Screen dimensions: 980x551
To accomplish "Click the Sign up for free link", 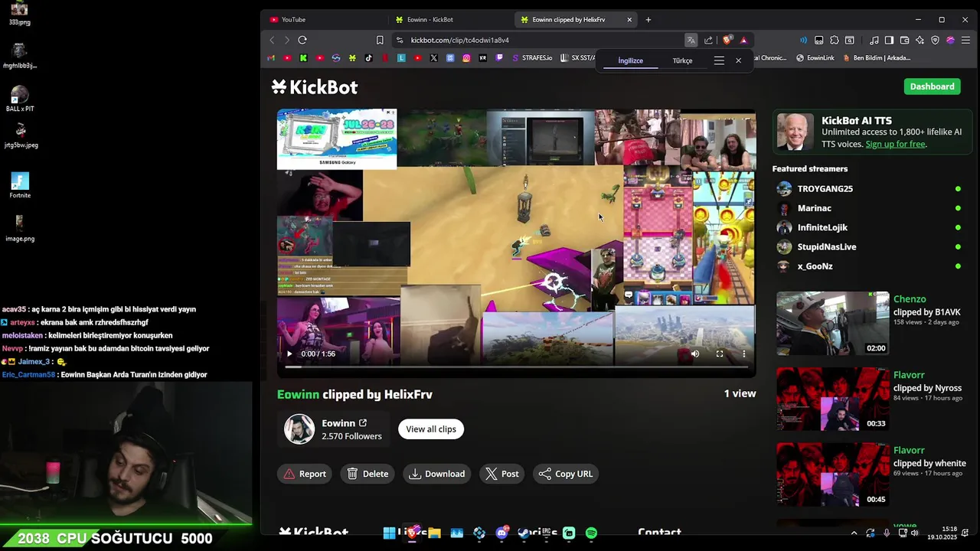I will (x=896, y=144).
